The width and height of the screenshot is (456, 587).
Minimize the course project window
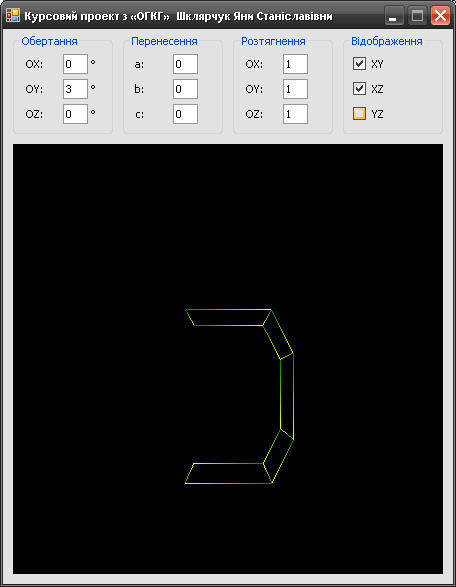pos(393,16)
